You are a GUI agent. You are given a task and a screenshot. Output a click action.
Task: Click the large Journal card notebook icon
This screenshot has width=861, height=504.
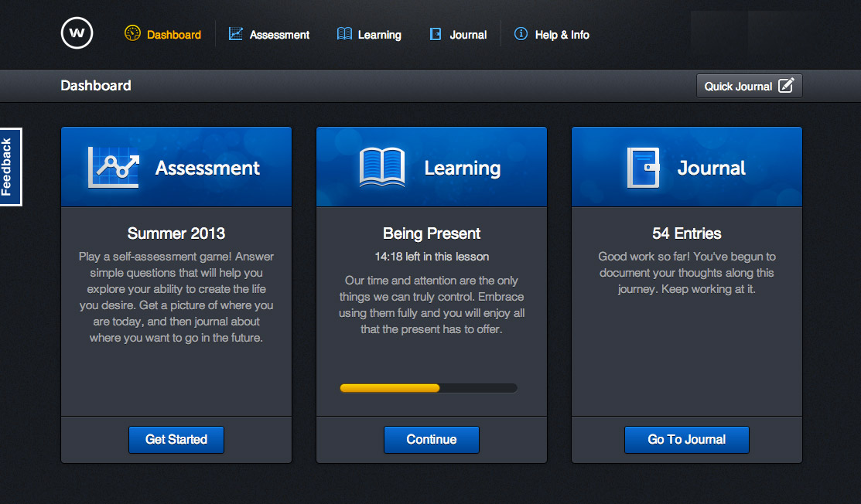(643, 168)
